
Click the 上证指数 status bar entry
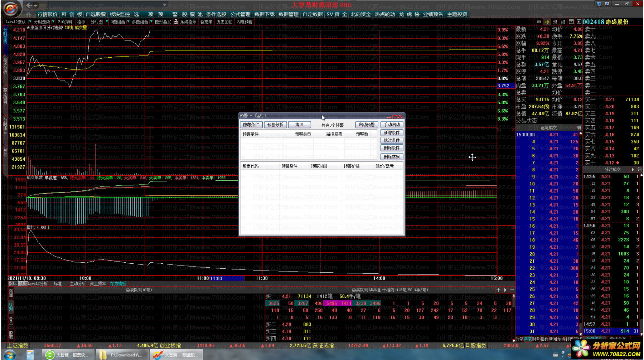point(18,345)
